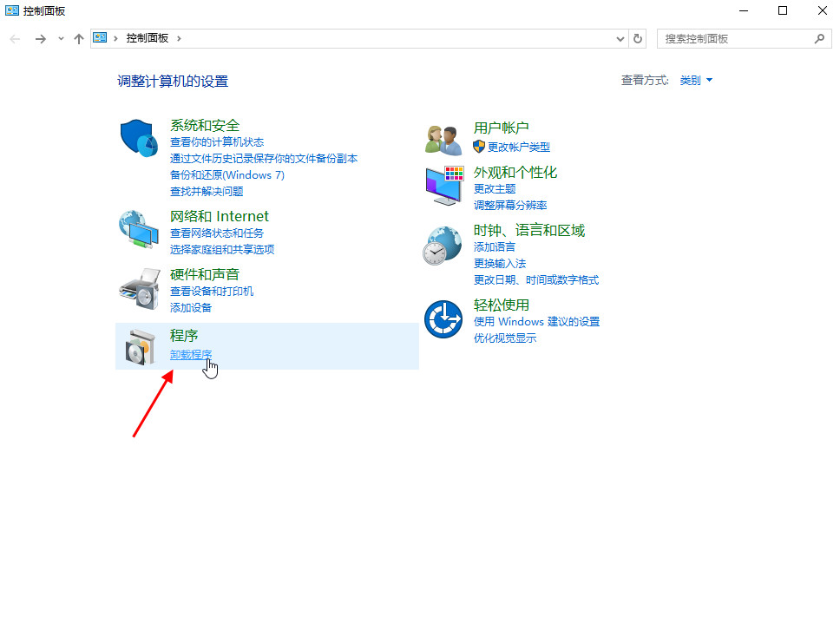Click the User Accounts people icon
This screenshot has height=630, width=840.
point(443,138)
